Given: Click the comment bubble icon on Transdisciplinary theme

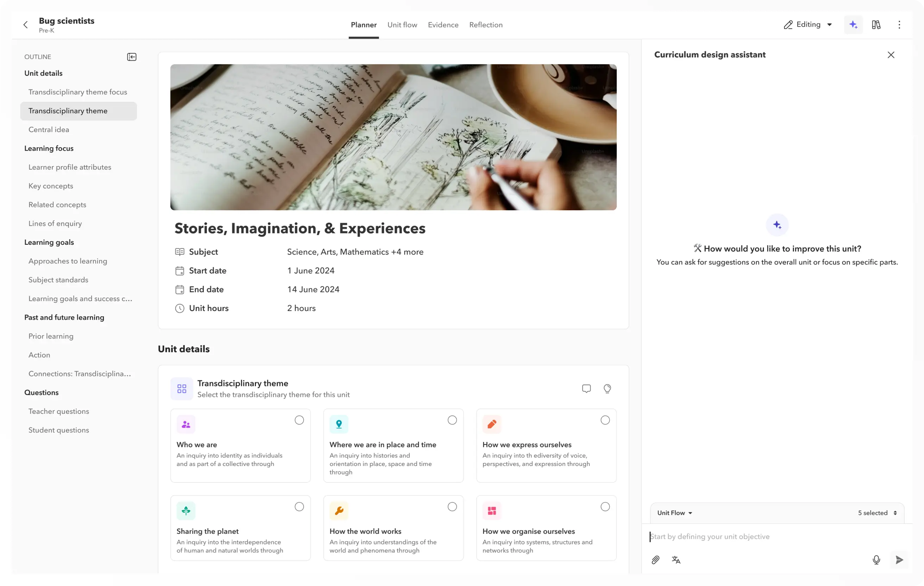Looking at the screenshot, I should [x=586, y=389].
